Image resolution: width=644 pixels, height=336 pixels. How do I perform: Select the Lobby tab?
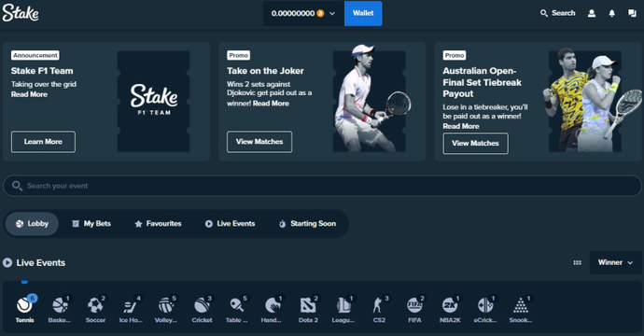coord(32,224)
